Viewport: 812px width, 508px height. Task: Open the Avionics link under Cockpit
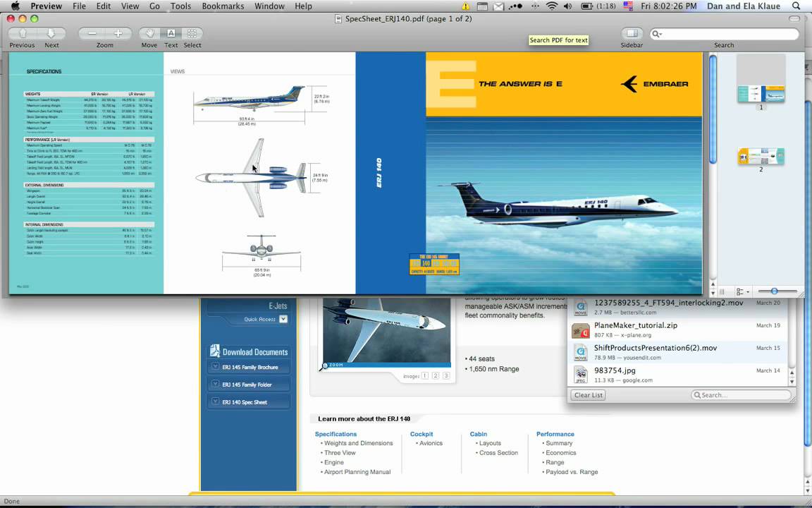click(431, 443)
